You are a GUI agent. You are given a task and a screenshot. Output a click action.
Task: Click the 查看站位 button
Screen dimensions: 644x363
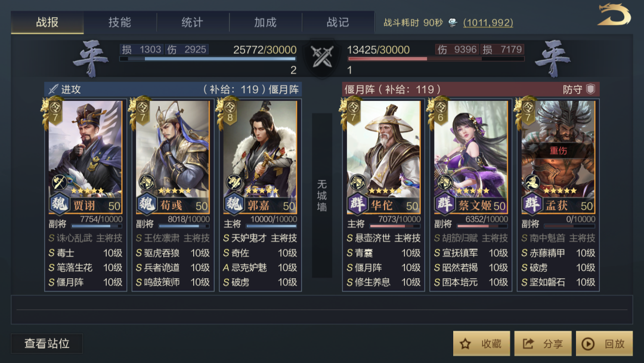click(47, 343)
